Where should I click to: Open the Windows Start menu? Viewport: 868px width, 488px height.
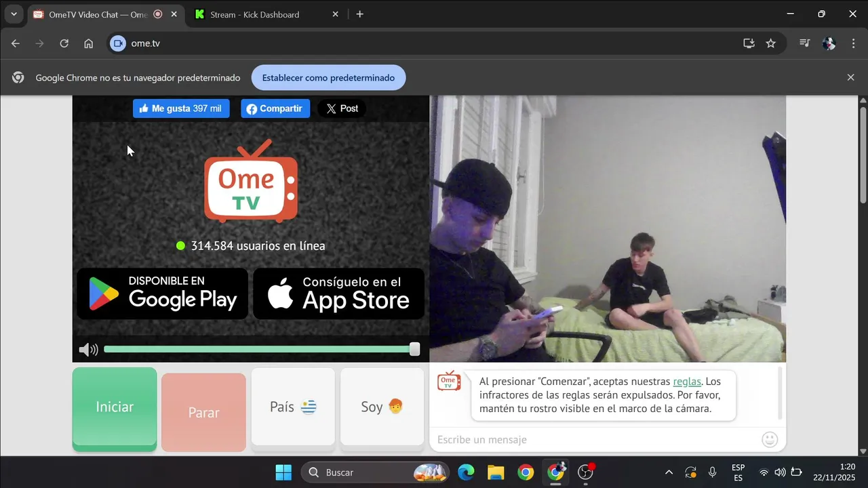[x=283, y=472]
